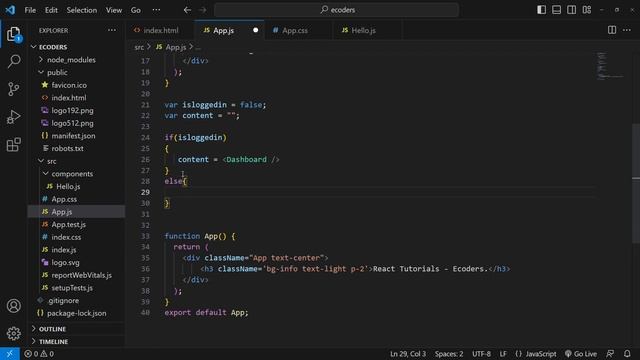This screenshot has width=640, height=360.
Task: Click the VS Code logo icon
Action: click(x=10, y=10)
